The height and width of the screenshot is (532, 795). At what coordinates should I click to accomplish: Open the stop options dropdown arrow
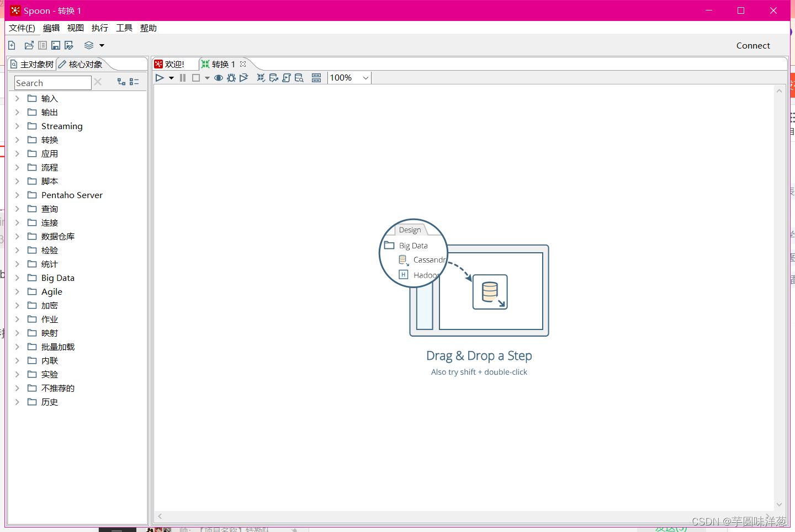click(x=207, y=78)
